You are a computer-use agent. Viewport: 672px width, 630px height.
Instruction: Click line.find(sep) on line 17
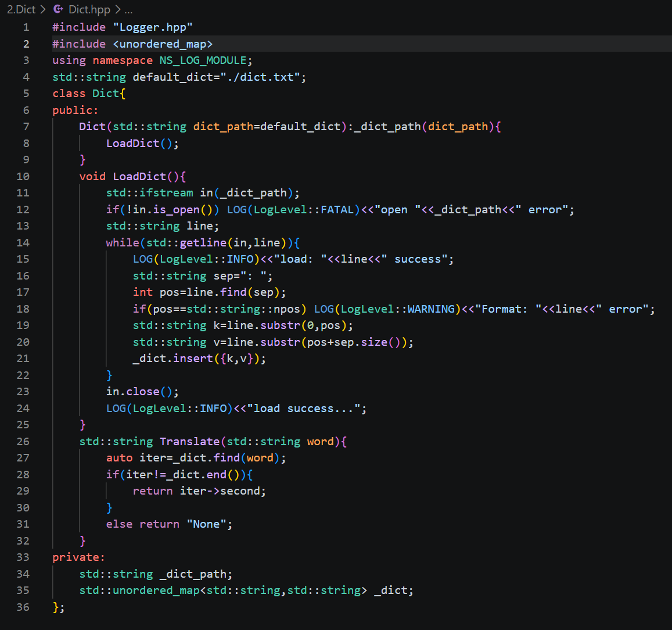233,292
